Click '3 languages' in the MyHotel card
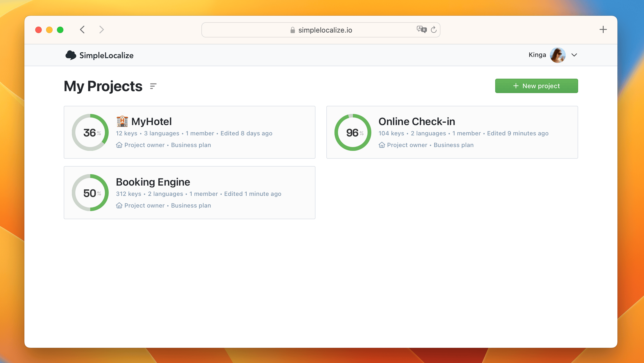This screenshot has height=363, width=644. [x=162, y=133]
